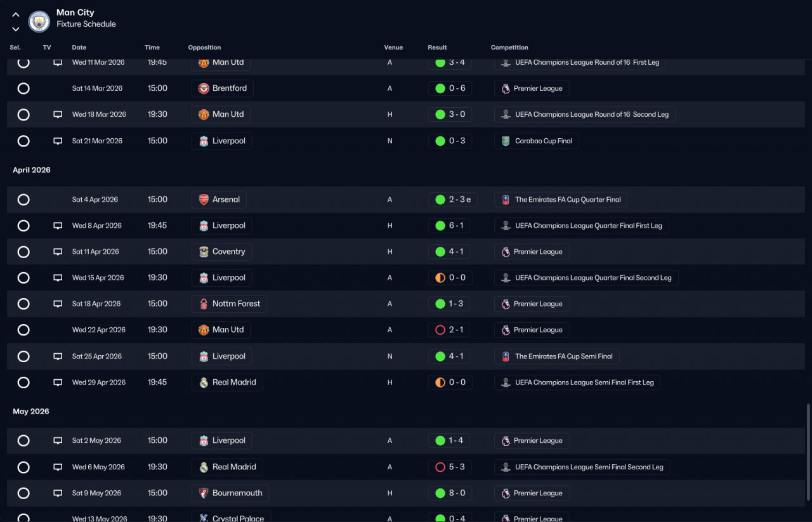Sort by the Competition column header
The width and height of the screenshot is (812, 522).
point(509,48)
